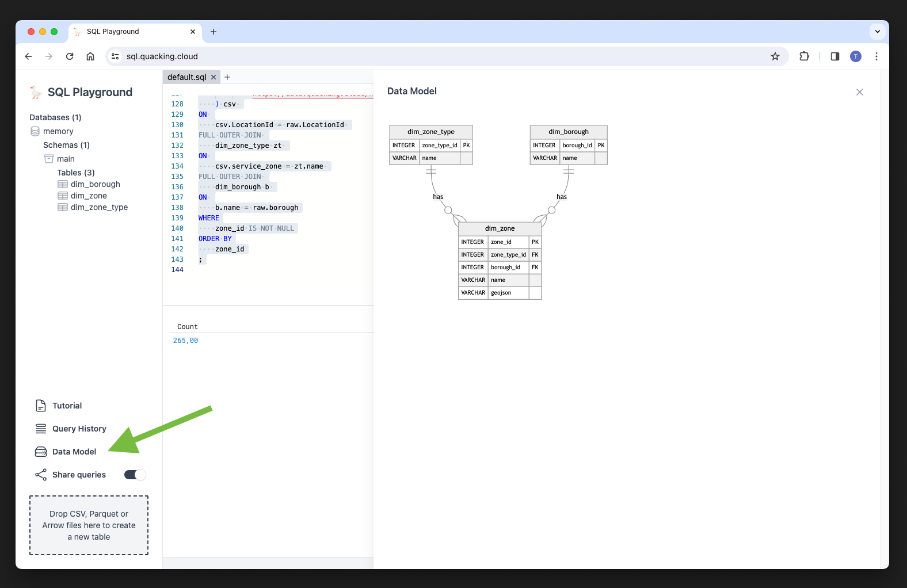Click the Tables (3) heading
This screenshot has width=907, height=588.
pyautogui.click(x=76, y=173)
